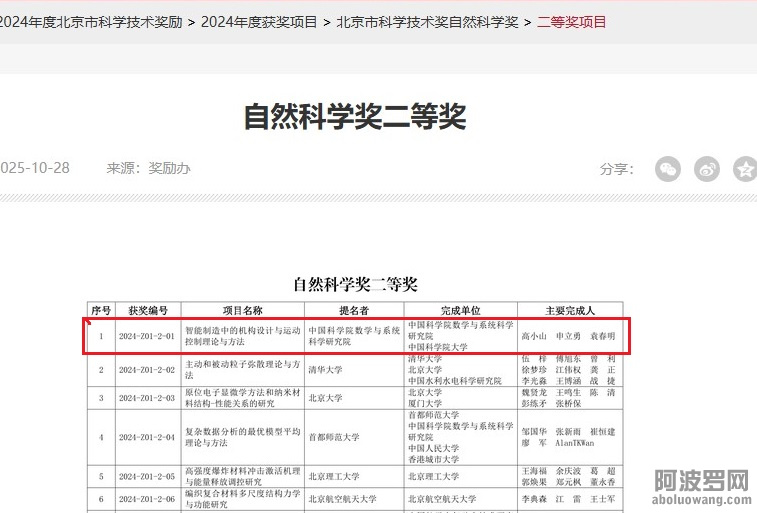This screenshot has width=757, height=513.
Task: Share the page via WeChat icon
Action: tap(667, 169)
